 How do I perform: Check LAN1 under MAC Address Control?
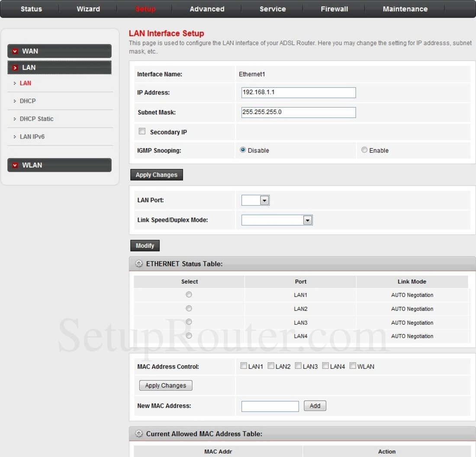click(244, 365)
